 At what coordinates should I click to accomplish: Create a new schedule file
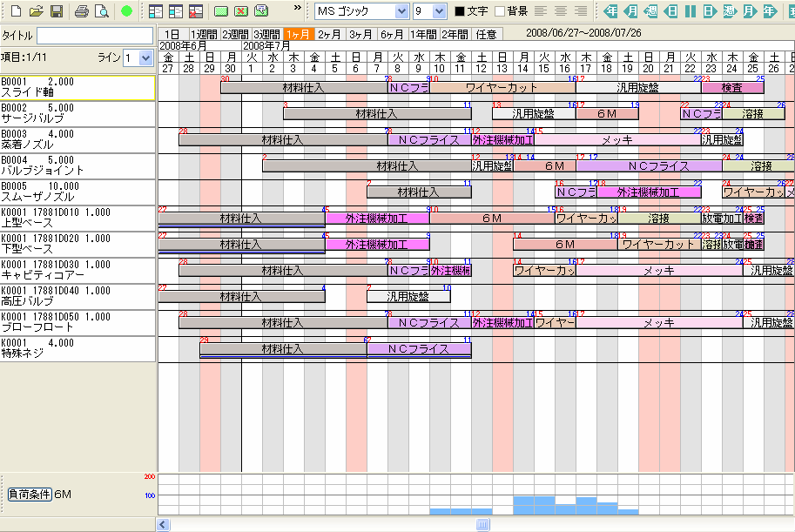tap(17, 10)
